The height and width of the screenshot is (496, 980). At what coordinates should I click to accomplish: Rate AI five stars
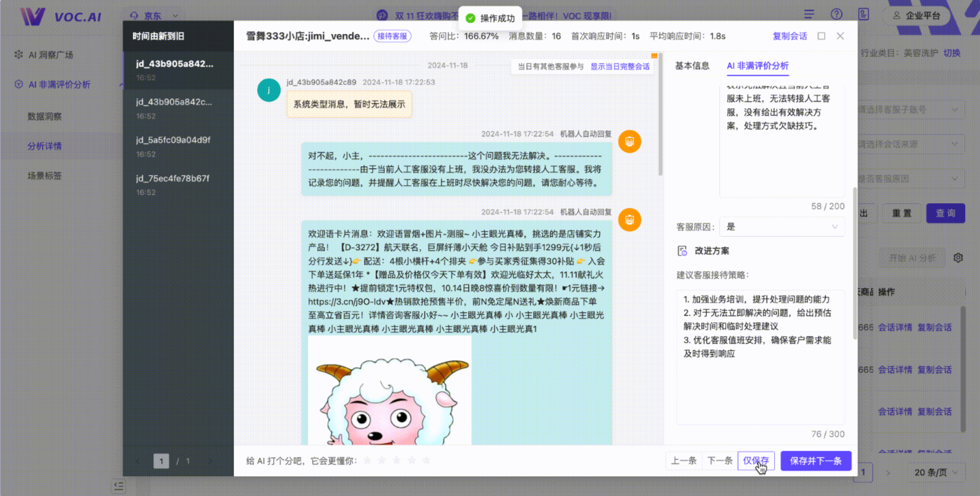click(426, 461)
